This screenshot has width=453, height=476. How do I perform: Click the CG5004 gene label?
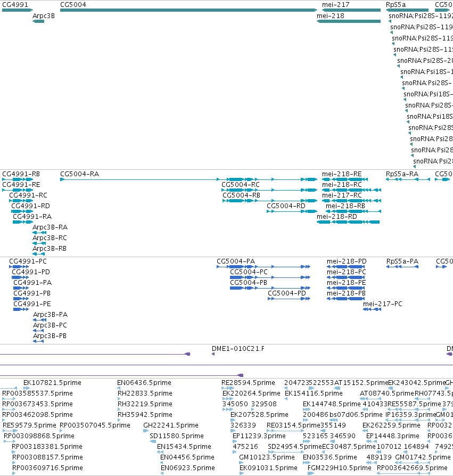[x=73, y=5]
